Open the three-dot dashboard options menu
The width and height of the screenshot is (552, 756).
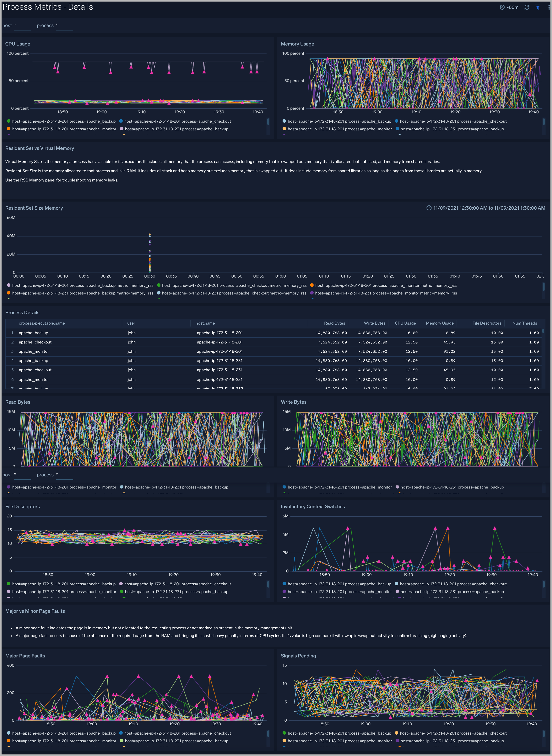[x=548, y=7]
